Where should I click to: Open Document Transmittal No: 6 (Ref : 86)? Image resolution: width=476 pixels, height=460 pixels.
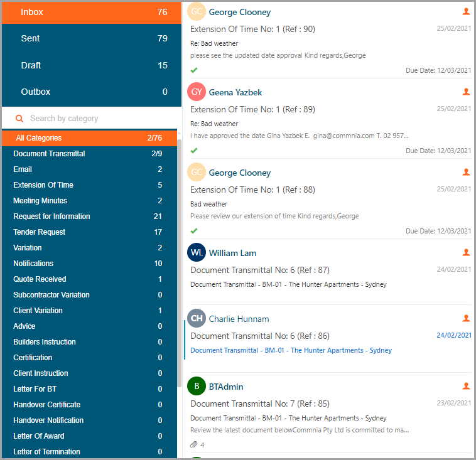pyautogui.click(x=260, y=336)
